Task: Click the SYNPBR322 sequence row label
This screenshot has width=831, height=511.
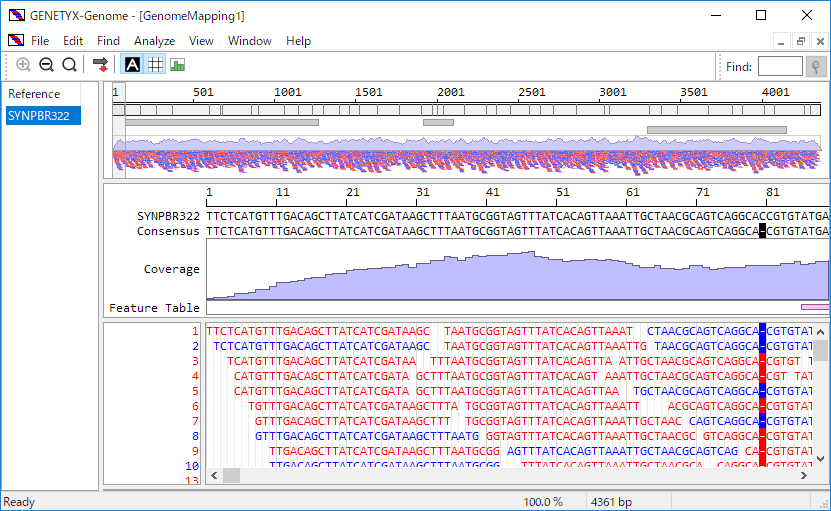Action: 168,216
